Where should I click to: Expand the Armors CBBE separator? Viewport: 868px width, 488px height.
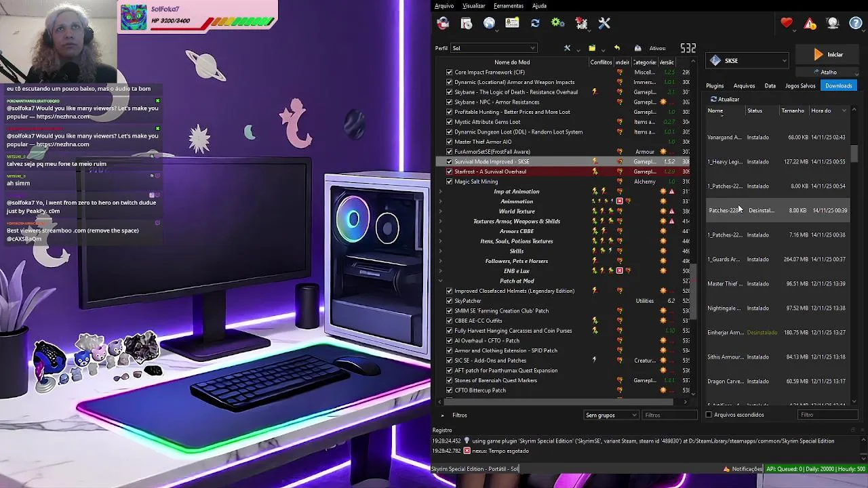coord(441,231)
